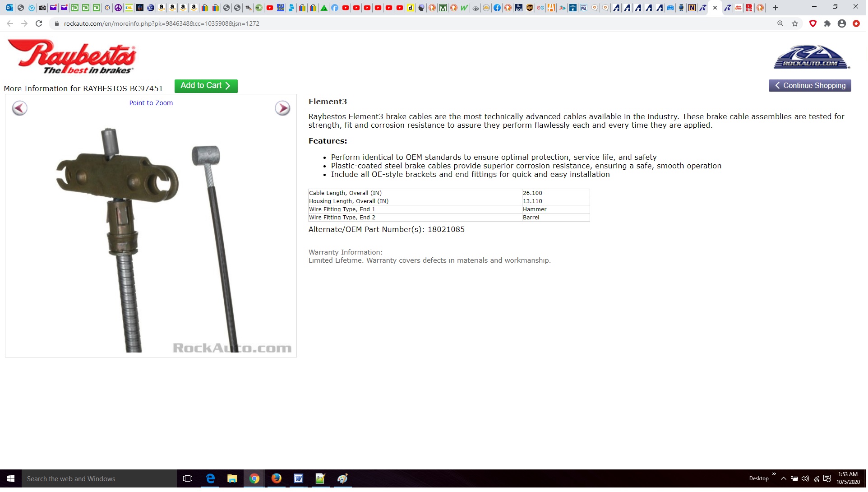Switch to the green 'M' tab
868x492 pixels.
coord(443,8)
